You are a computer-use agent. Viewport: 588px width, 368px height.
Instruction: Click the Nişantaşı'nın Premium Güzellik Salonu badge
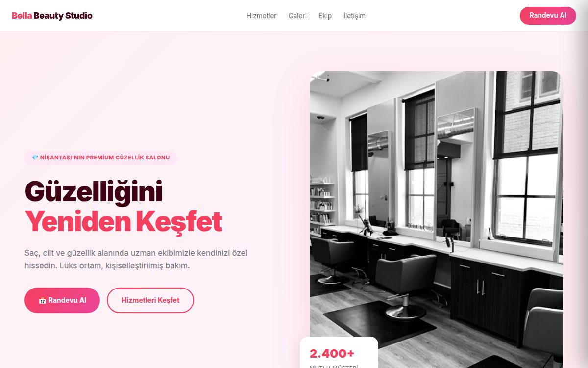tap(100, 158)
